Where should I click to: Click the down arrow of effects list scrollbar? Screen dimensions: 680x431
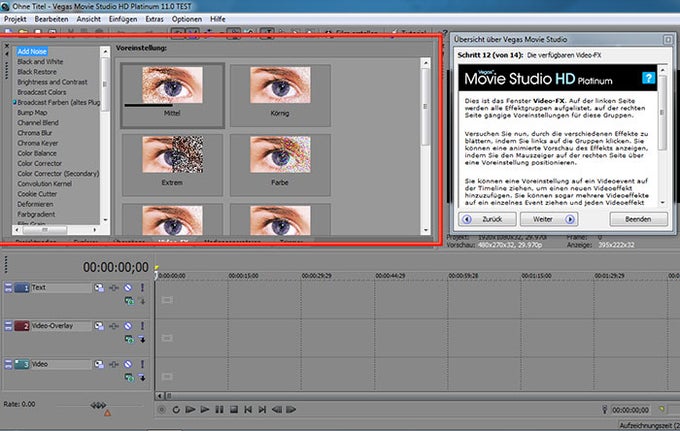point(105,220)
